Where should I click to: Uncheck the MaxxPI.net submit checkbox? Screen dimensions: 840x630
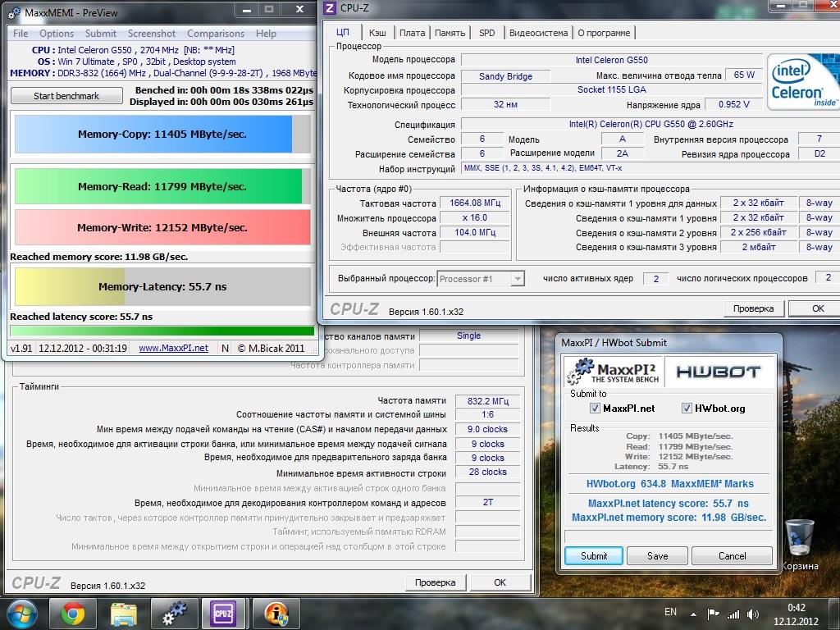(x=595, y=409)
